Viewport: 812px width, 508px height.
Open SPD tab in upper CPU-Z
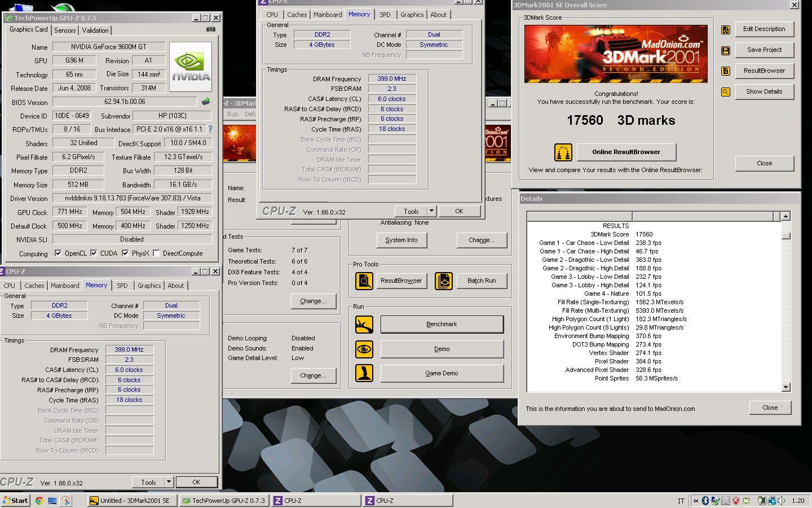point(385,15)
